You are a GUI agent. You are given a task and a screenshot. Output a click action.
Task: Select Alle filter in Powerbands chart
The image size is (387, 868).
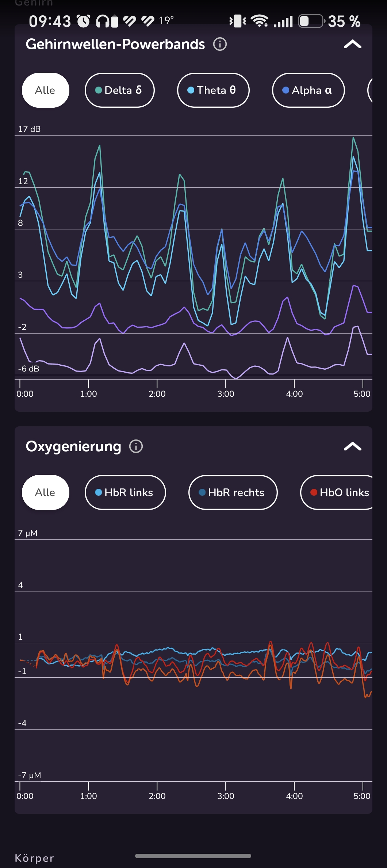pyautogui.click(x=46, y=90)
